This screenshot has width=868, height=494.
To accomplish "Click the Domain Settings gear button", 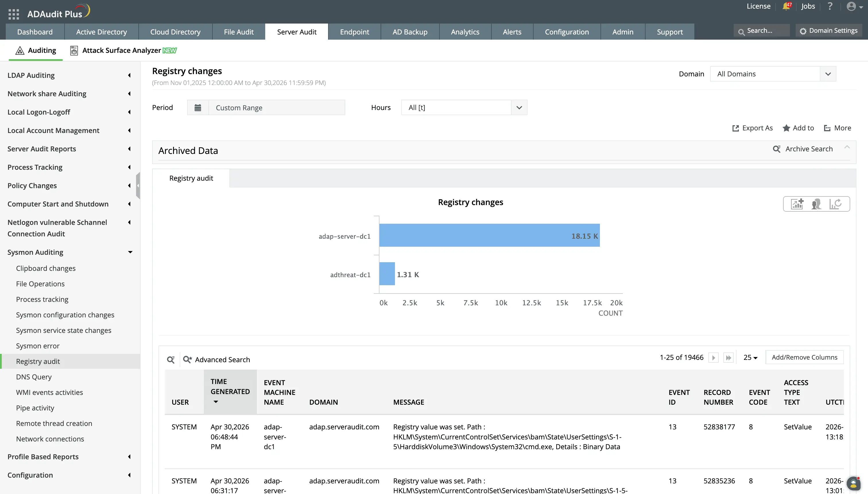I will point(828,30).
